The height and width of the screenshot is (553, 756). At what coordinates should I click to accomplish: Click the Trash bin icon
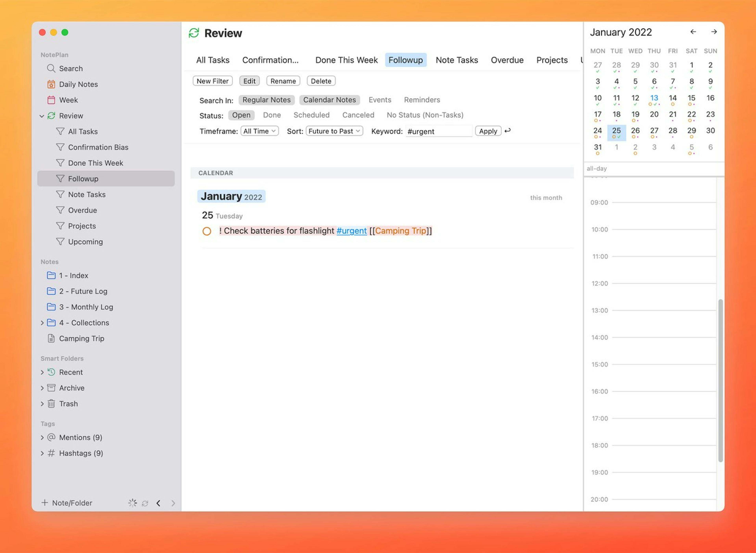click(51, 403)
